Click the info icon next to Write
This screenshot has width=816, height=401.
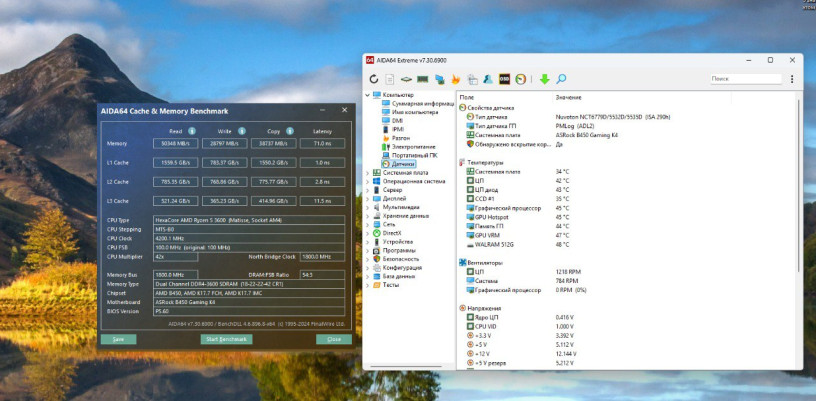tap(241, 131)
